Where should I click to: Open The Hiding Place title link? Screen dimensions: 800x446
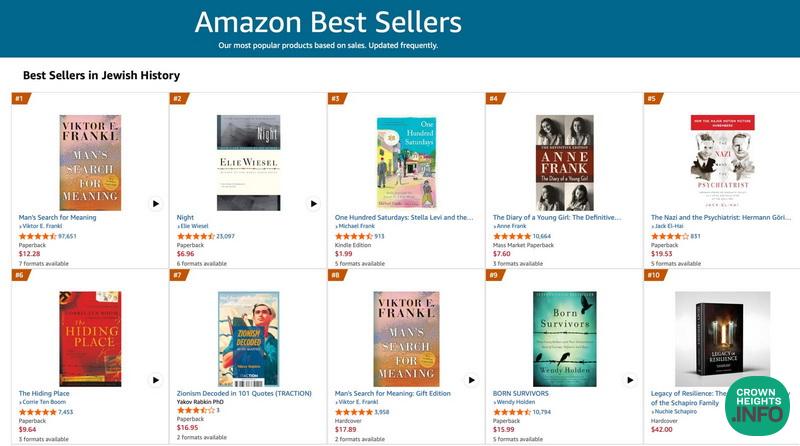click(x=44, y=393)
